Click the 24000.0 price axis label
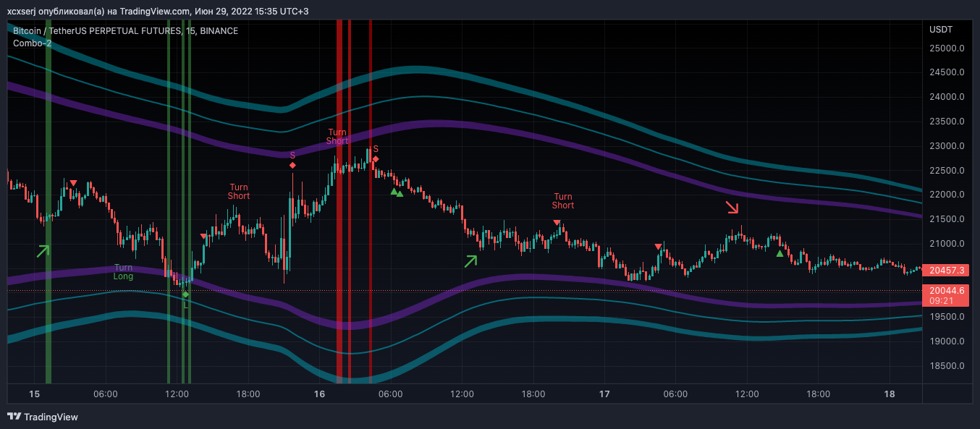The height and width of the screenshot is (429, 980). [x=947, y=97]
